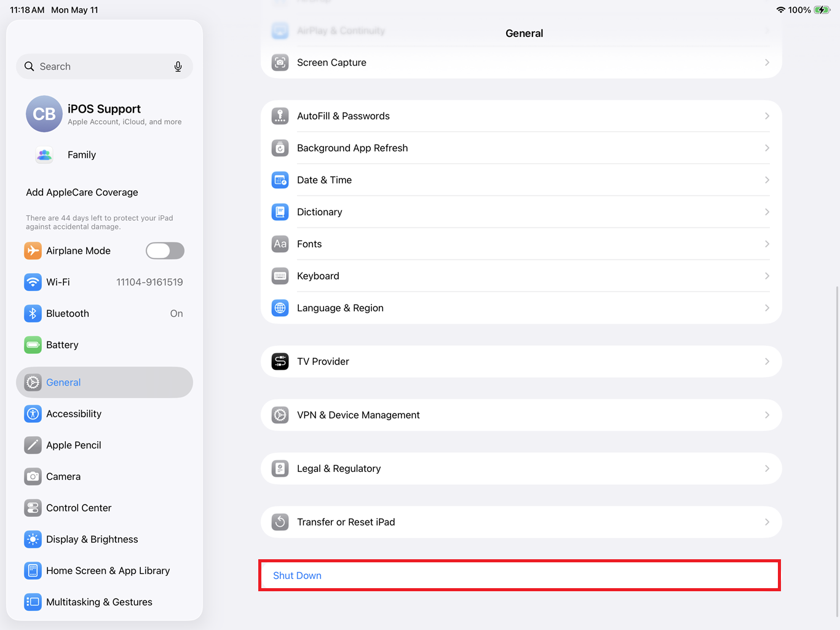This screenshot has width=840, height=630.
Task: Select the Multitasking & Gestures label
Action: coord(99,602)
